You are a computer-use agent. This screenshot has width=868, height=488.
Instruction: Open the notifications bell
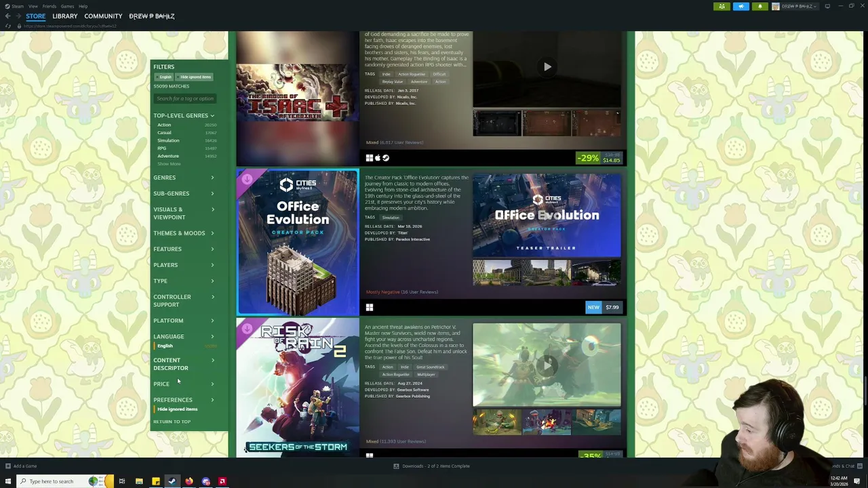click(759, 6)
